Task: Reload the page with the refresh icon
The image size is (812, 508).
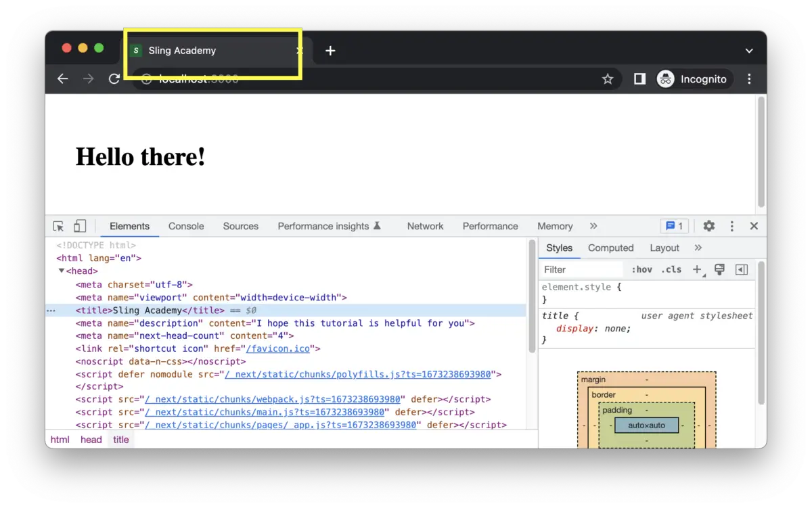Action: click(114, 79)
